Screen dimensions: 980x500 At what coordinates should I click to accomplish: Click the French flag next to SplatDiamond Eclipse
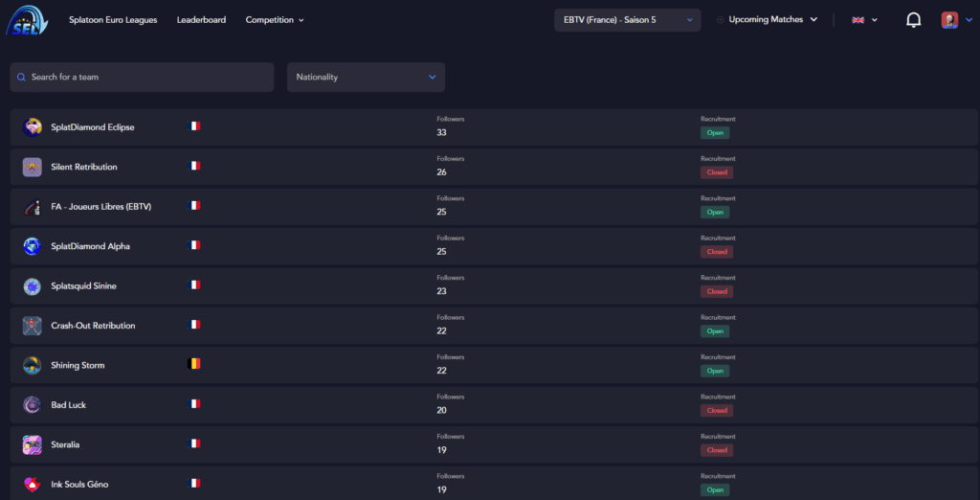click(x=193, y=125)
